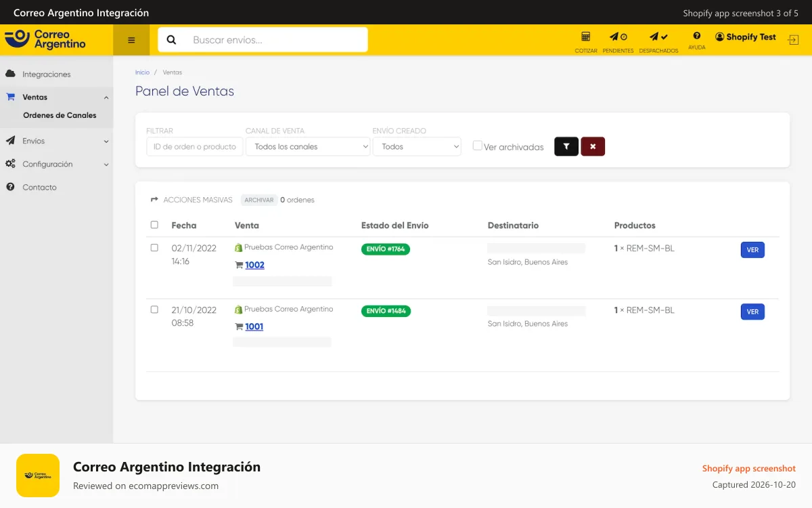Click the Panel de Ventas heading
Screen dimensions: 812x508
185,91
